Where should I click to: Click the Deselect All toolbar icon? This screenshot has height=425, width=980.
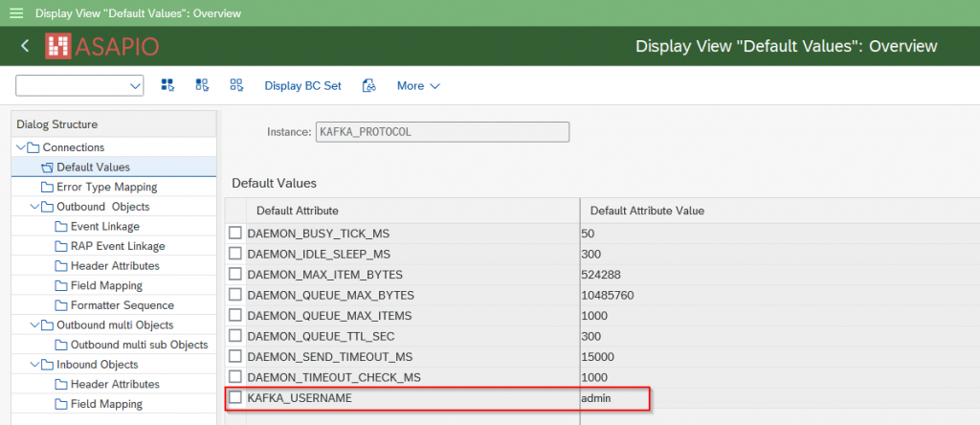point(236,85)
